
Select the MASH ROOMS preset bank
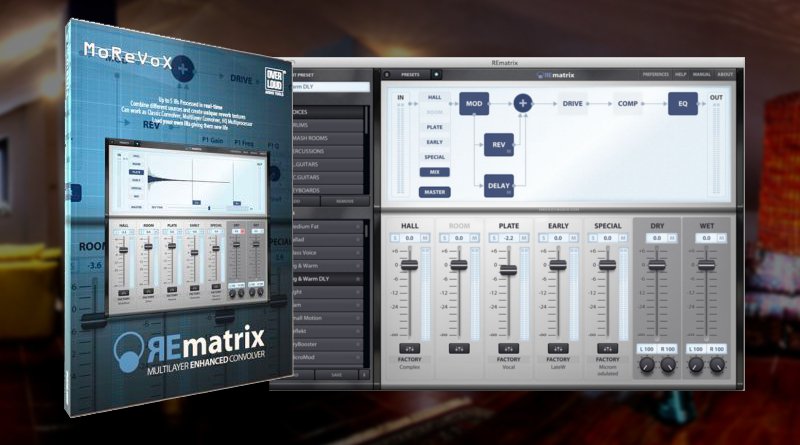pos(327,138)
